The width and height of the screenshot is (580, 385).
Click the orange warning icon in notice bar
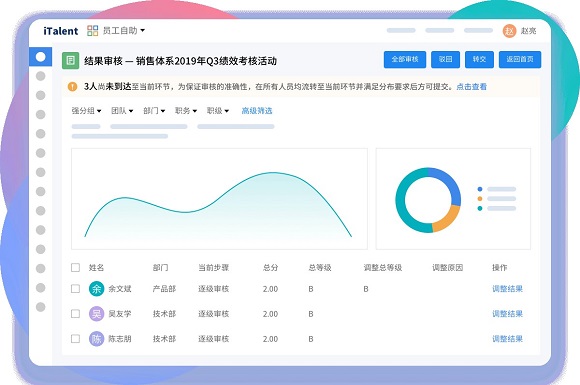[x=72, y=87]
